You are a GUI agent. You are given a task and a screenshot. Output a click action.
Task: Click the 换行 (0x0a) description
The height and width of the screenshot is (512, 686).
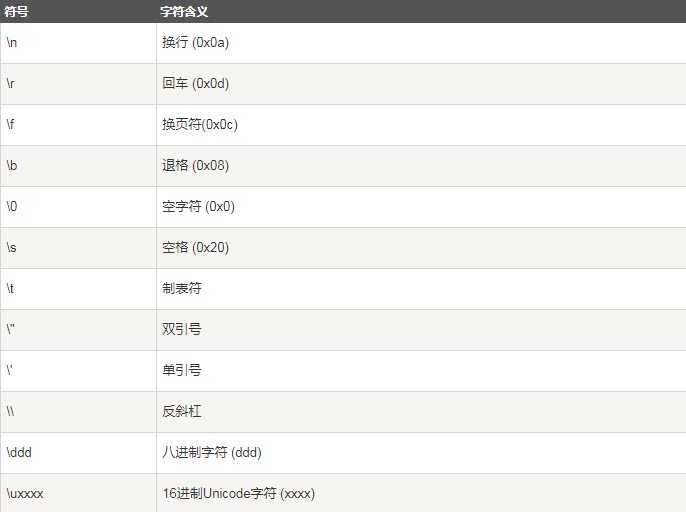click(196, 42)
